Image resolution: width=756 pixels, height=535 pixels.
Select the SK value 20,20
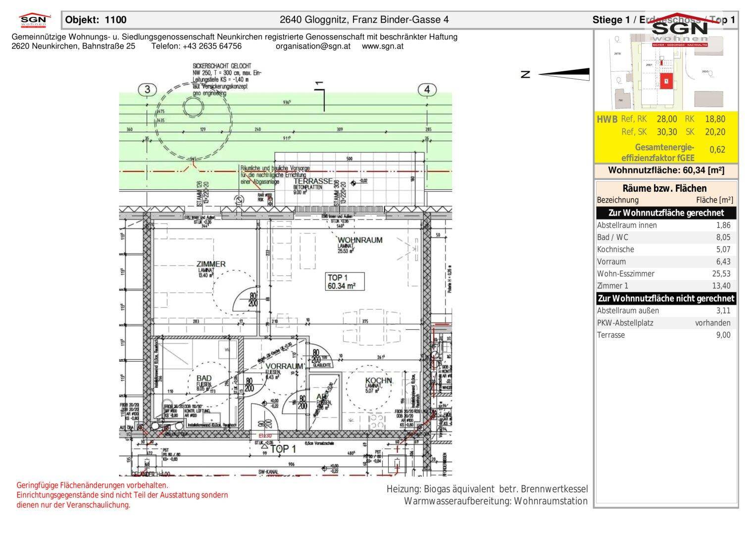[715, 132]
